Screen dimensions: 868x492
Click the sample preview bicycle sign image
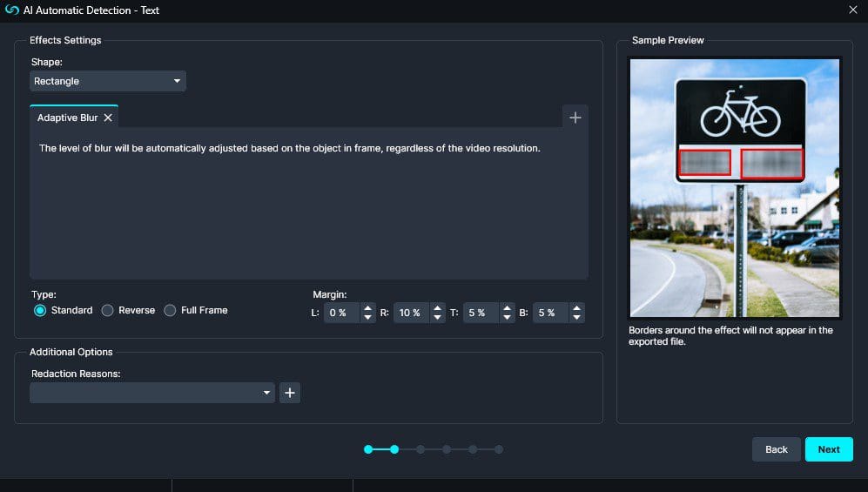click(x=735, y=188)
